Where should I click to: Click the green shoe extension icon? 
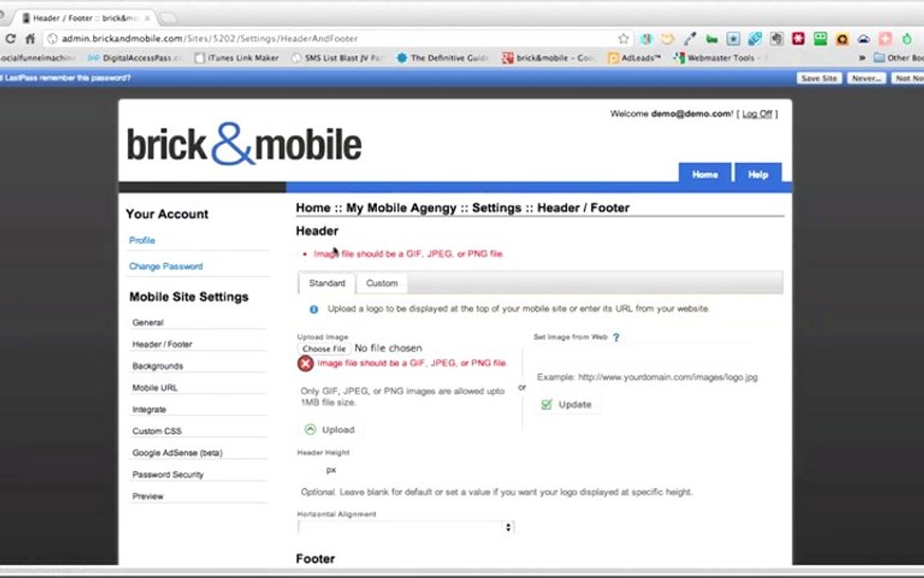pyautogui.click(x=712, y=39)
